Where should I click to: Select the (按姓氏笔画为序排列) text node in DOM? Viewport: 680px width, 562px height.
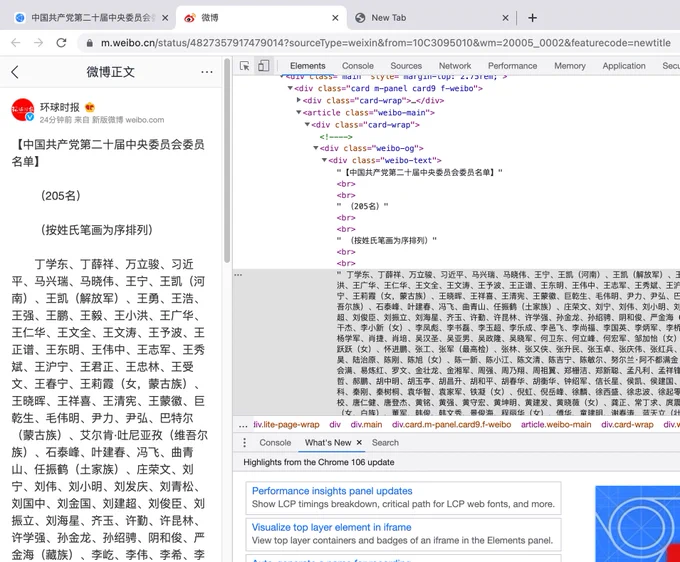click(x=386, y=240)
